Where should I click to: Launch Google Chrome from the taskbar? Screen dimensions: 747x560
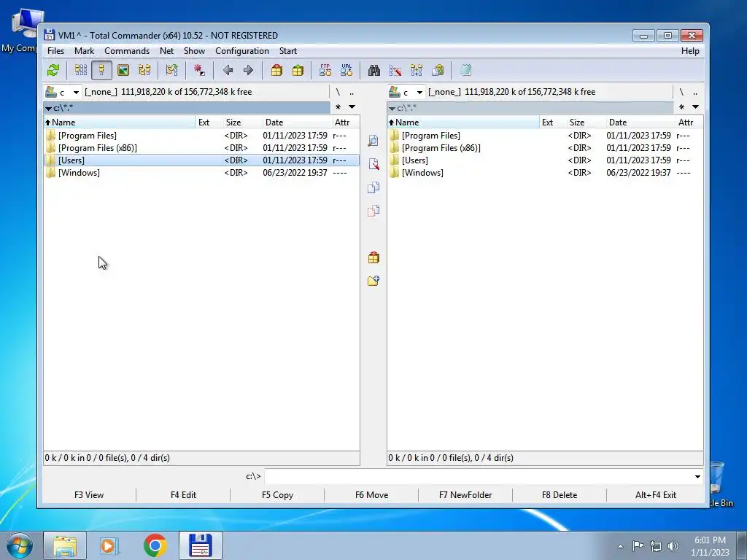click(x=155, y=545)
